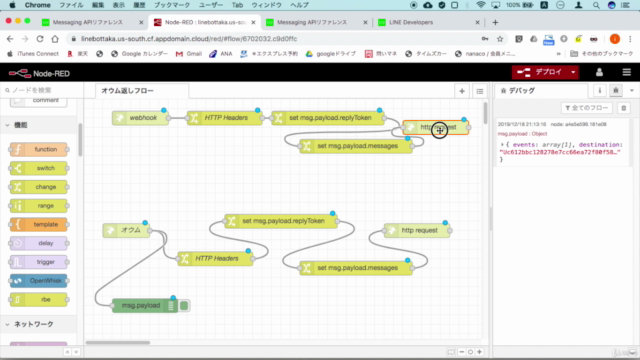Open the Gmail bookmark
640x360 pixels.
[189, 53]
